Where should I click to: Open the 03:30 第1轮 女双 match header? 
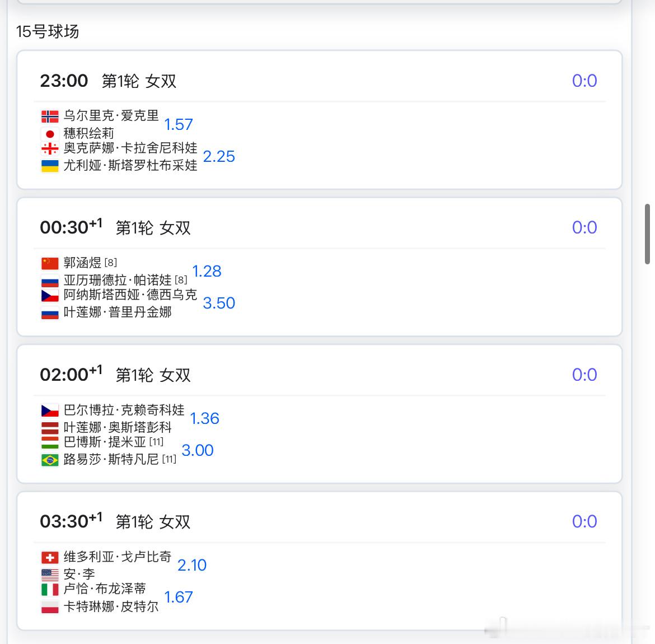(115, 521)
